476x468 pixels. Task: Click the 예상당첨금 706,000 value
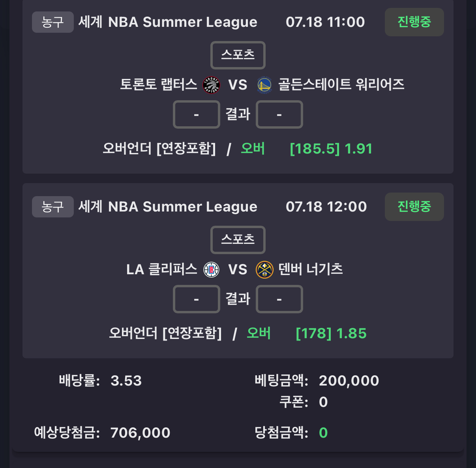[x=141, y=433]
